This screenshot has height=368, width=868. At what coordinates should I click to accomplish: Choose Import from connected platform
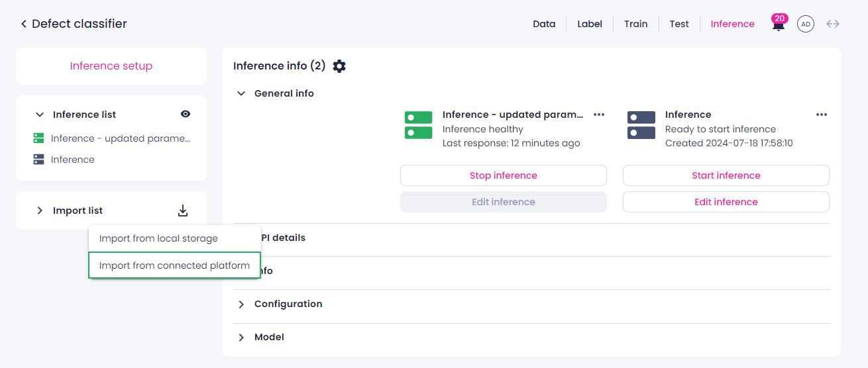pos(175,265)
